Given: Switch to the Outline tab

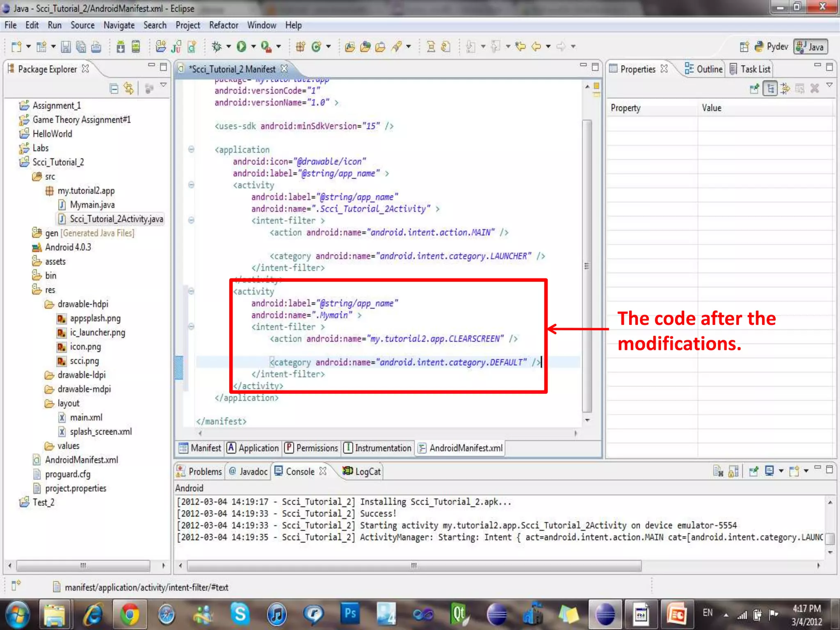Looking at the screenshot, I should click(x=704, y=69).
